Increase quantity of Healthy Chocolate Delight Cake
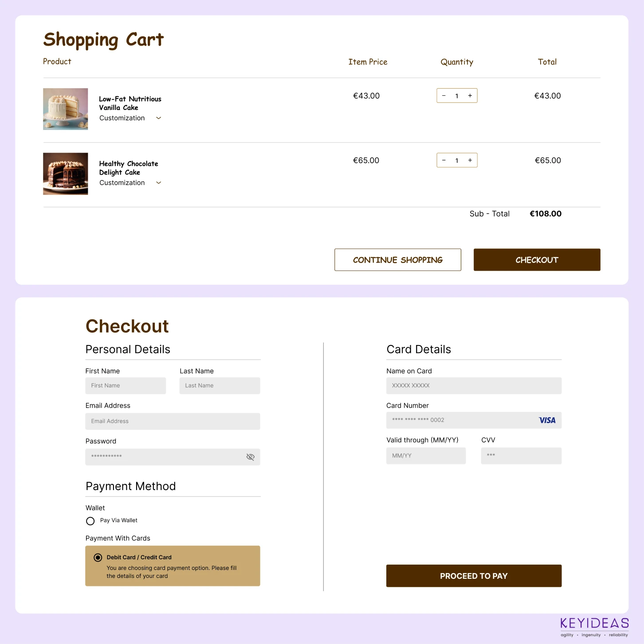 tap(470, 161)
